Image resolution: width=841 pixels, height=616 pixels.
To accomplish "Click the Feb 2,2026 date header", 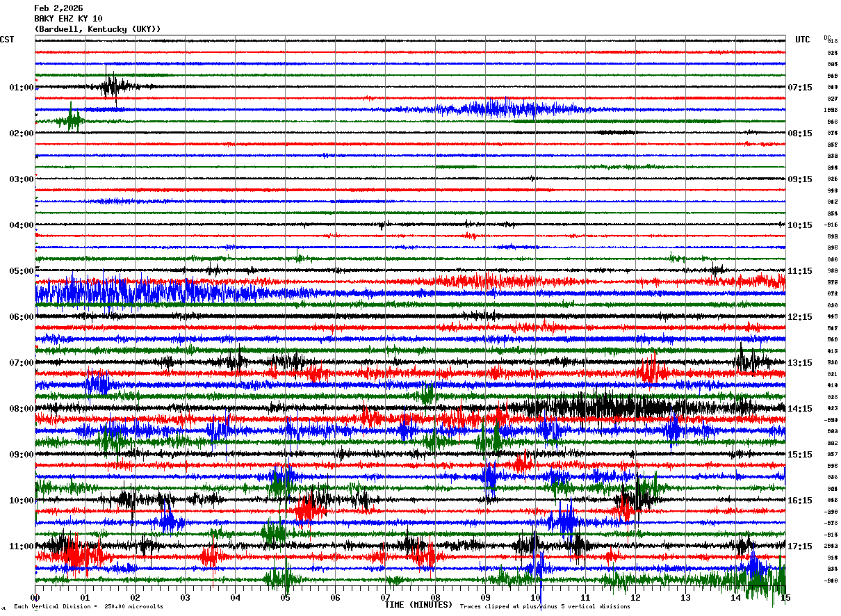I will point(58,8).
